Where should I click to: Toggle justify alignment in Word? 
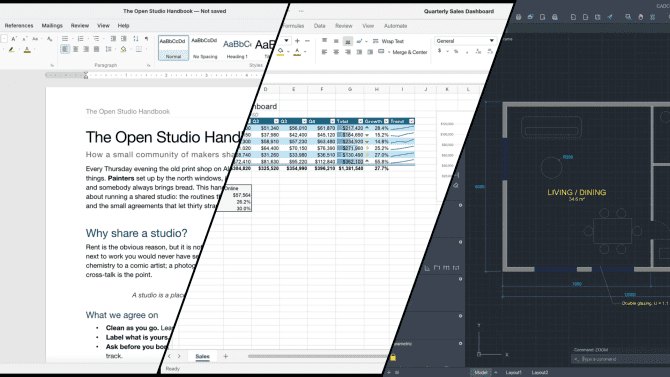tap(97, 50)
